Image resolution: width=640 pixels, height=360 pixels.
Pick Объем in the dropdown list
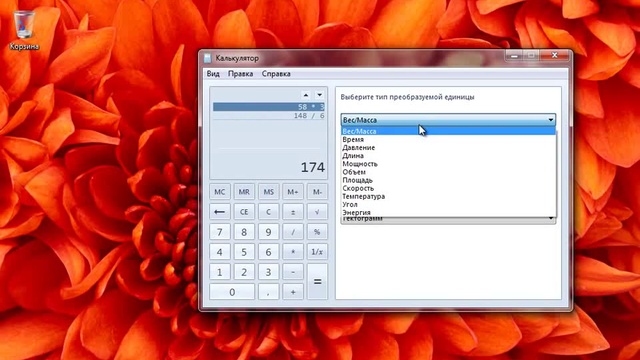click(448, 172)
